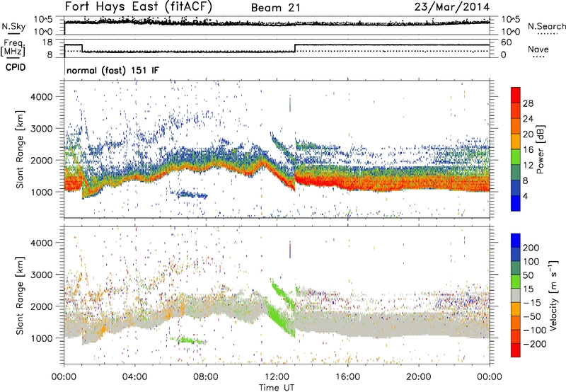Click the '20' Power colorbar label
This screenshot has width=566, height=392.
528,134
